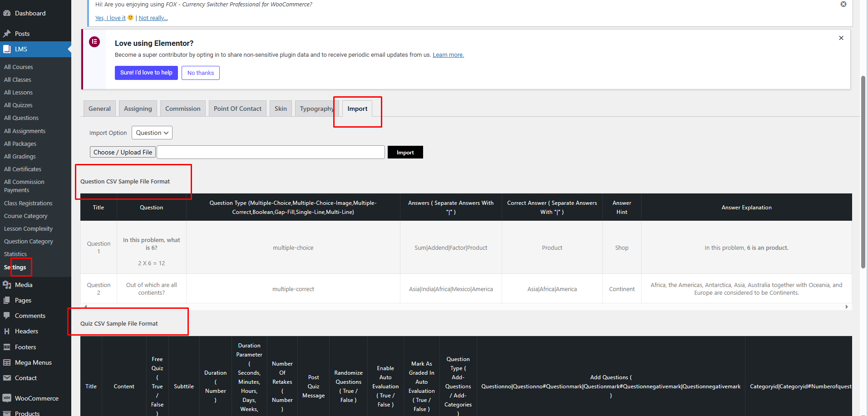Click Asia|India|Africa|Mexico|America cell

(451, 289)
